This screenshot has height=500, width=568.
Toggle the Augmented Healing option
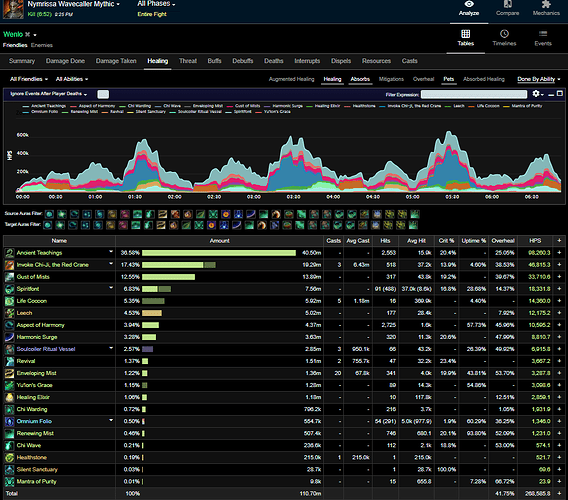tap(291, 79)
